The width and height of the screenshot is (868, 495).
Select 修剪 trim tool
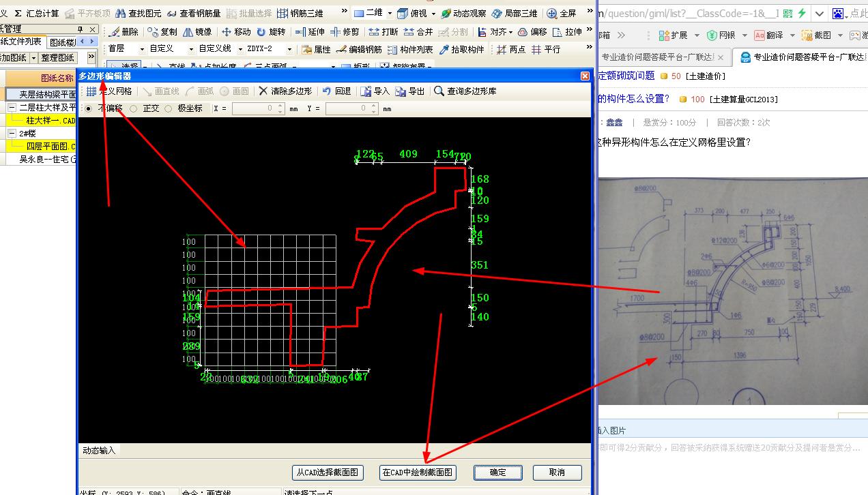[x=345, y=31]
